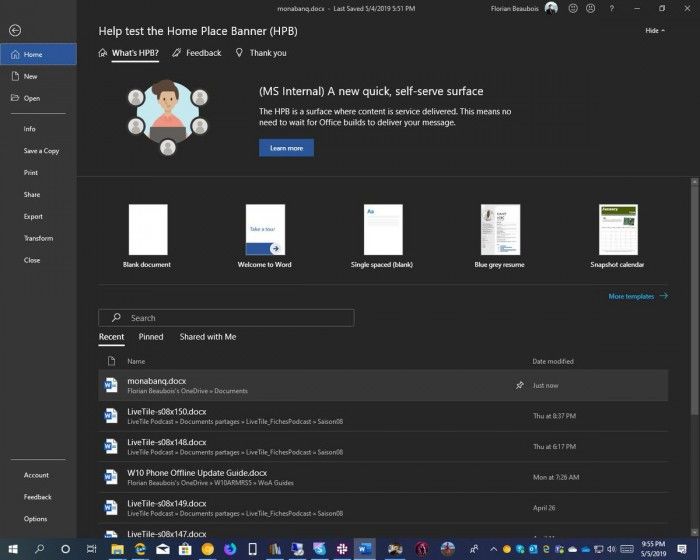Open Word Options
The image size is (700, 560).
tap(35, 519)
